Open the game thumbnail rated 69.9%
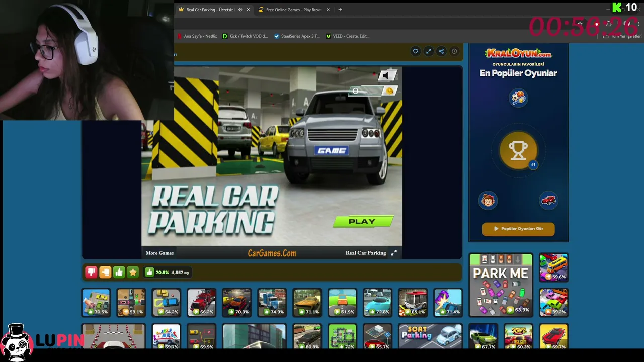 201,337
